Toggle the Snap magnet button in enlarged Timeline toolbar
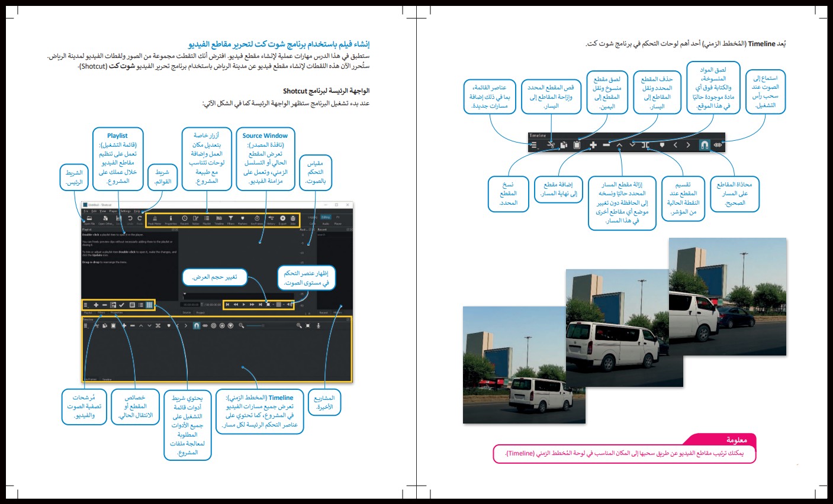The image size is (833, 504). 704,144
